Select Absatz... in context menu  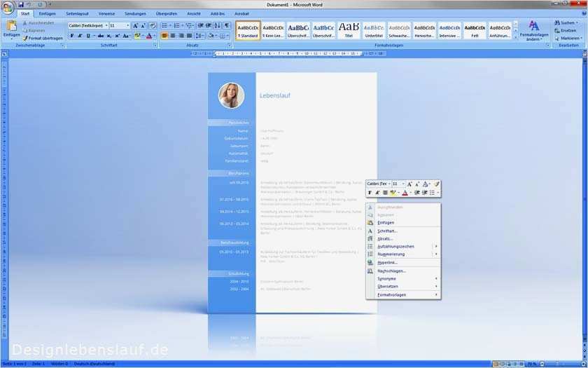[403, 238]
